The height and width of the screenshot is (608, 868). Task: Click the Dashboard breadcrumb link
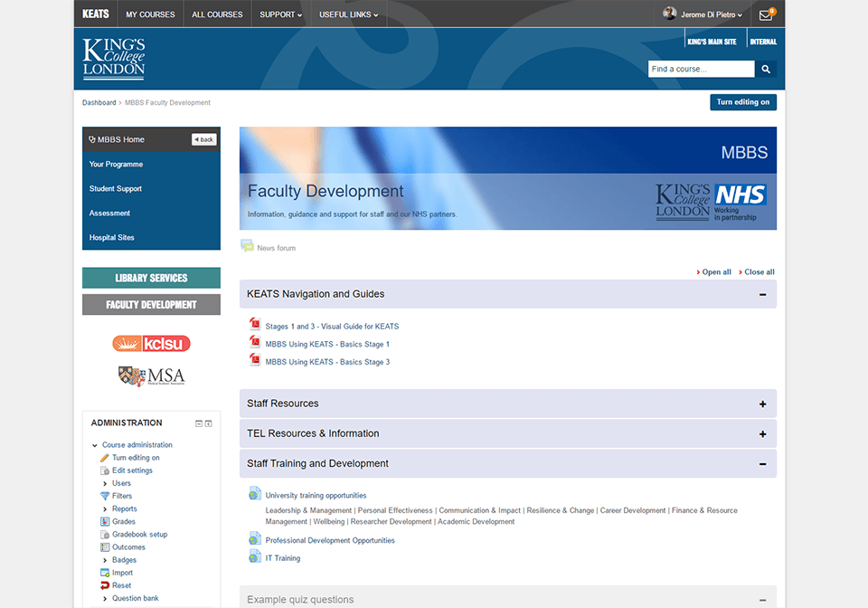[99, 102]
